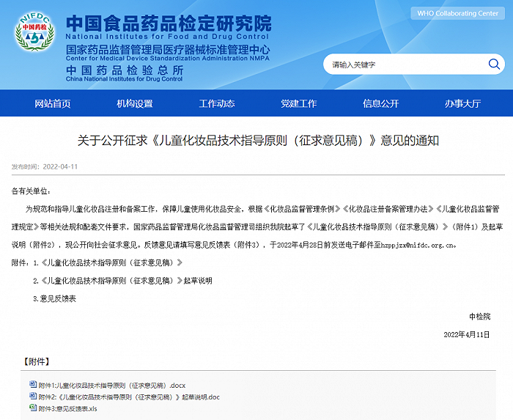The height and width of the screenshot is (420, 513).
Task: Open the 机构设置 nav item
Action: coord(135,103)
